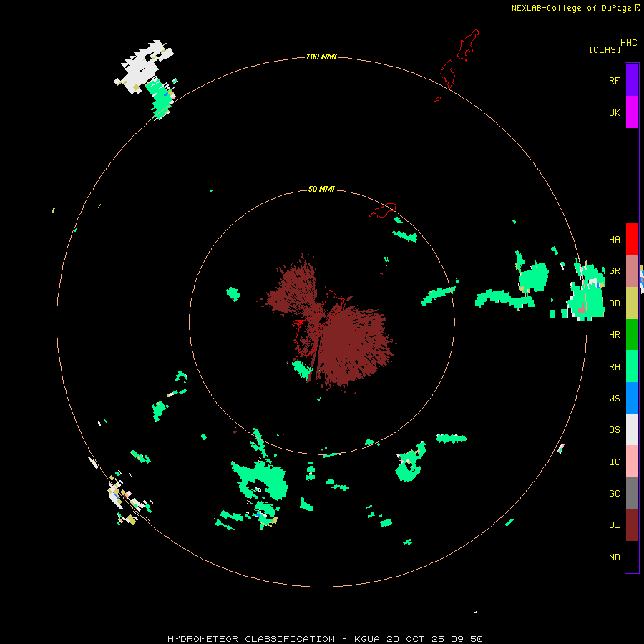Click the BI legend label
This screenshot has width=644, height=644.
[614, 525]
